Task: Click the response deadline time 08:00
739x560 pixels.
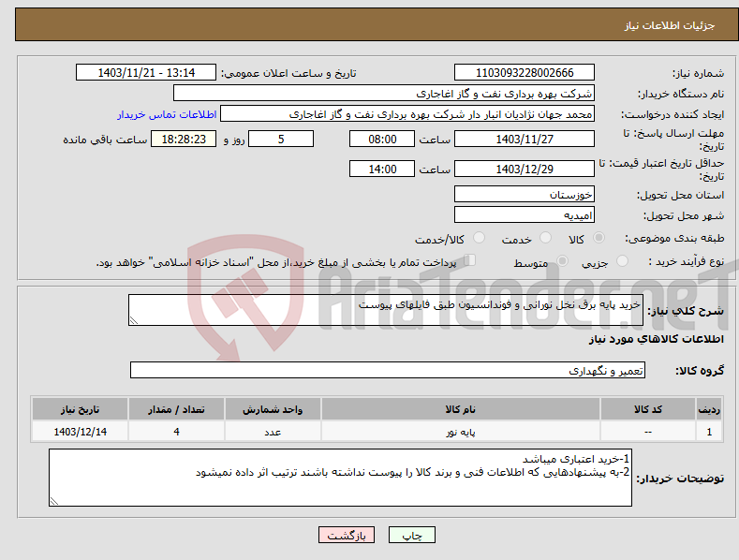Action: point(382,139)
